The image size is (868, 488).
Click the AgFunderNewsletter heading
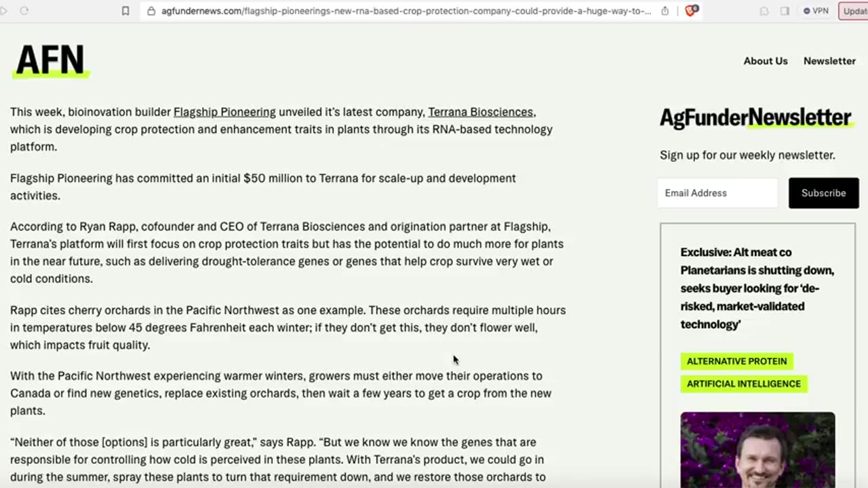(755, 118)
